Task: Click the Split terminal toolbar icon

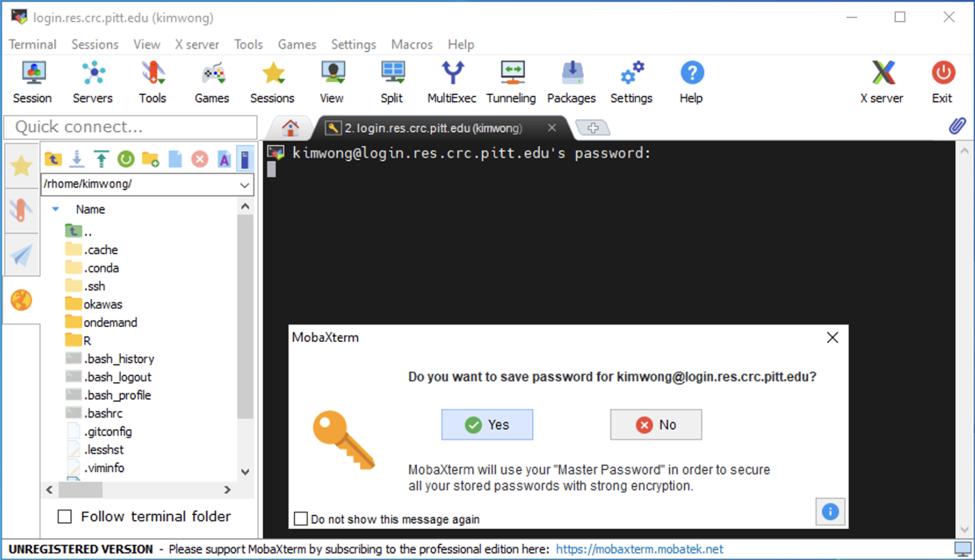Action: (392, 83)
